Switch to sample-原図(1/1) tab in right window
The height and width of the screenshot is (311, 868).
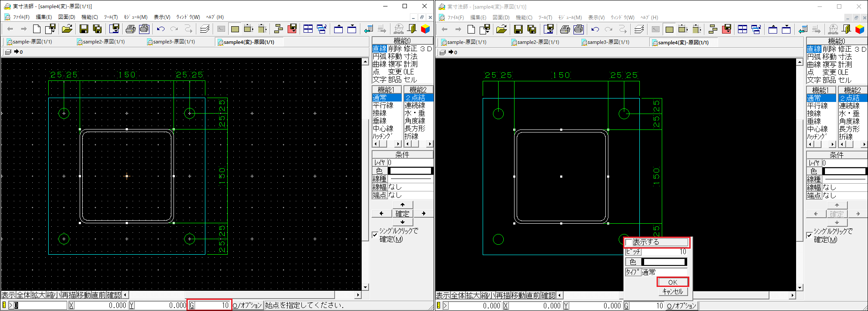[x=463, y=42]
